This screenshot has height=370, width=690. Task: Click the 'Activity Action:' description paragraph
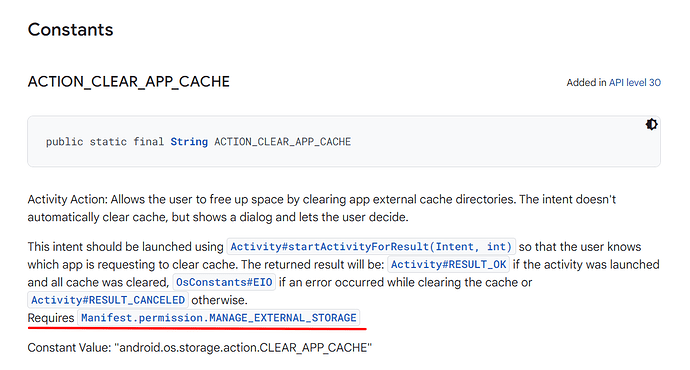322,208
